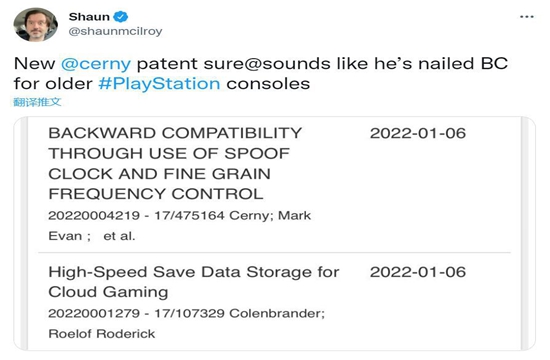Click the Cerny; Mark Evan inventor name
Viewport: 550px width, 360px height.
[179, 226]
